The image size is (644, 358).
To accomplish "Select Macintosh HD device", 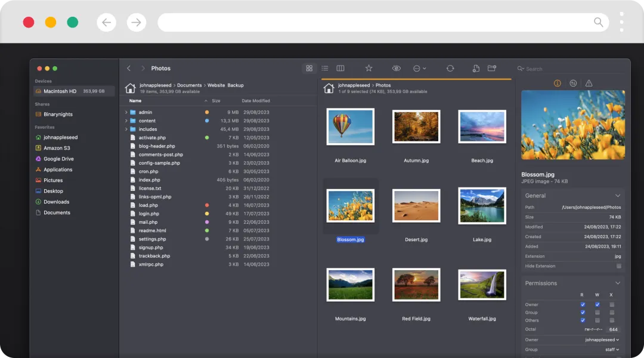I will coord(74,91).
